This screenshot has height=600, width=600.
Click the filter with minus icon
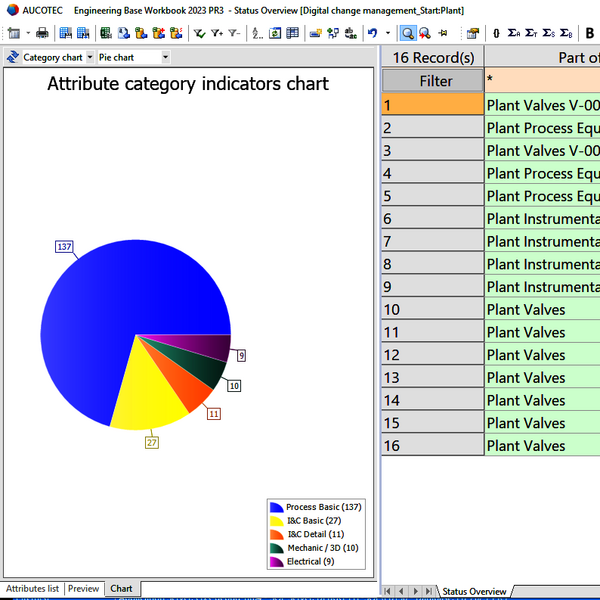coord(234,33)
